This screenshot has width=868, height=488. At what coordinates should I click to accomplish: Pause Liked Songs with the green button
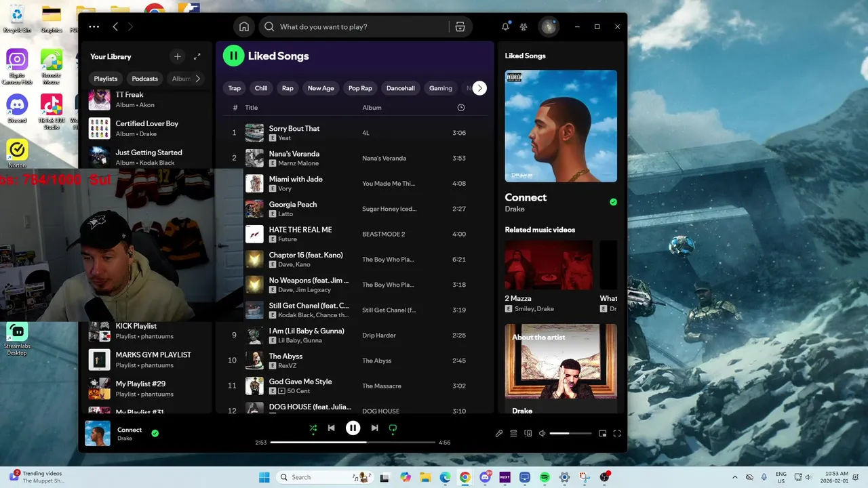[x=233, y=56]
